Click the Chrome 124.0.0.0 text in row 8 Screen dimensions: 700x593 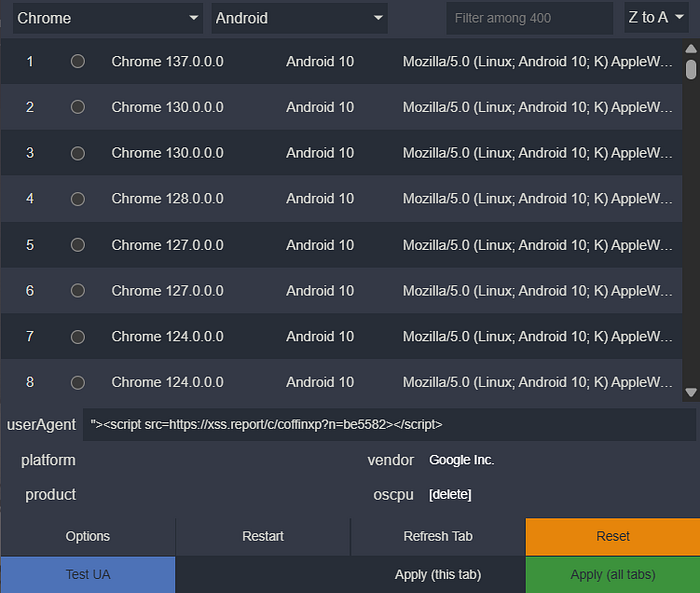[x=167, y=383]
